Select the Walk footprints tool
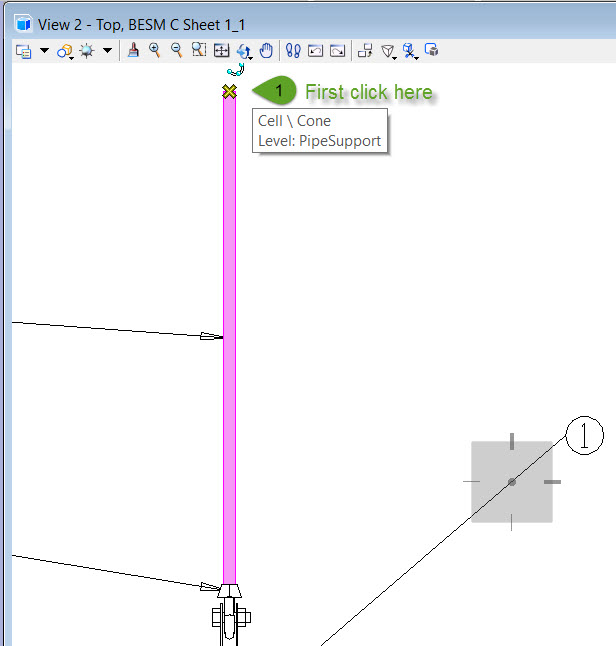Screen dimensions: 616x646 coord(293,51)
